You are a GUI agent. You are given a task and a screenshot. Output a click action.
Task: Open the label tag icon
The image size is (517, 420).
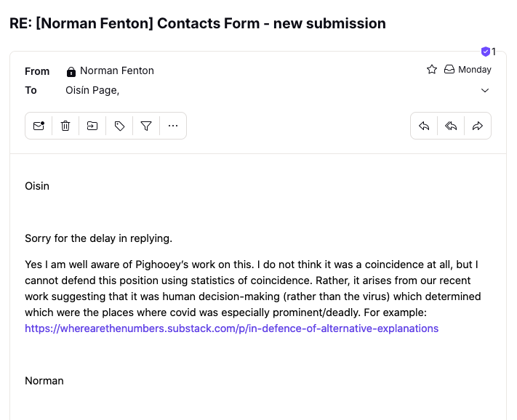(119, 126)
